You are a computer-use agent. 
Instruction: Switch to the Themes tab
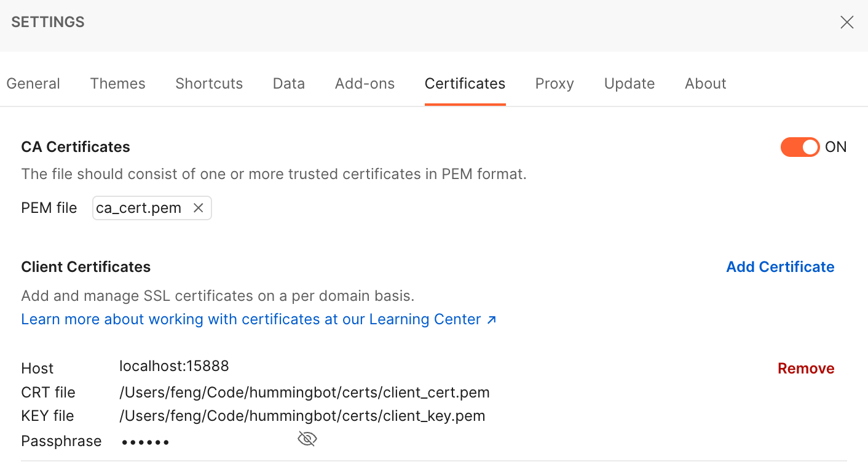117,84
